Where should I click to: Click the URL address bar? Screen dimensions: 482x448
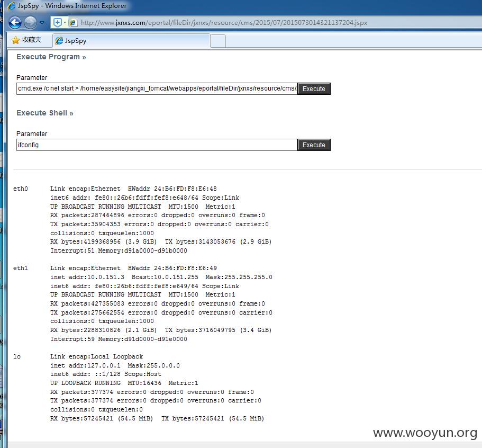[x=224, y=22]
